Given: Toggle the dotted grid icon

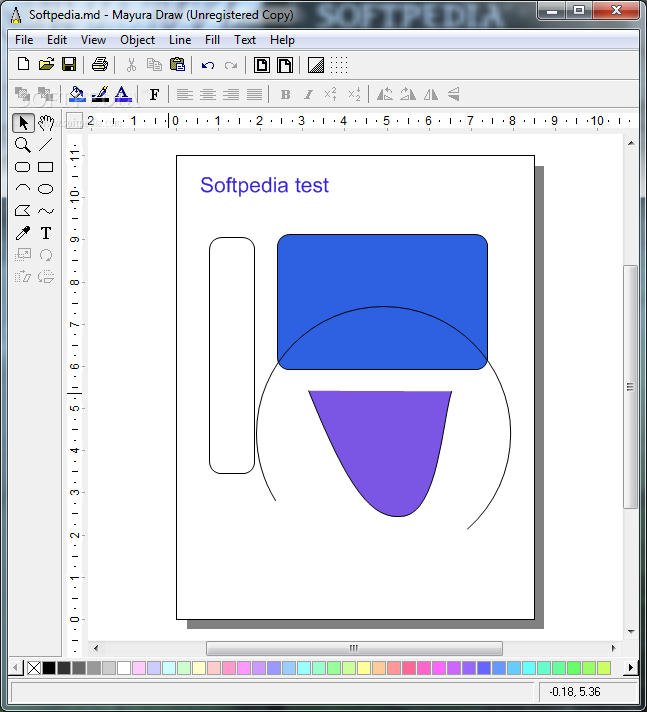Looking at the screenshot, I should (x=339, y=65).
